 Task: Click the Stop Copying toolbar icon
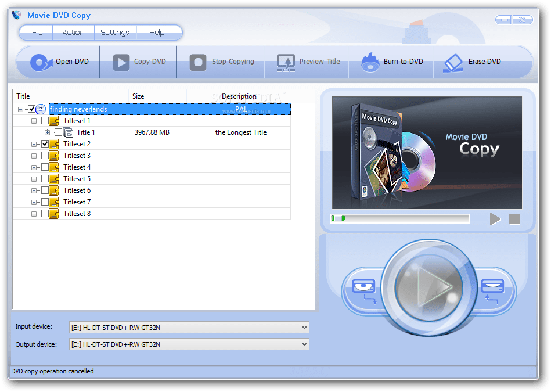point(199,61)
